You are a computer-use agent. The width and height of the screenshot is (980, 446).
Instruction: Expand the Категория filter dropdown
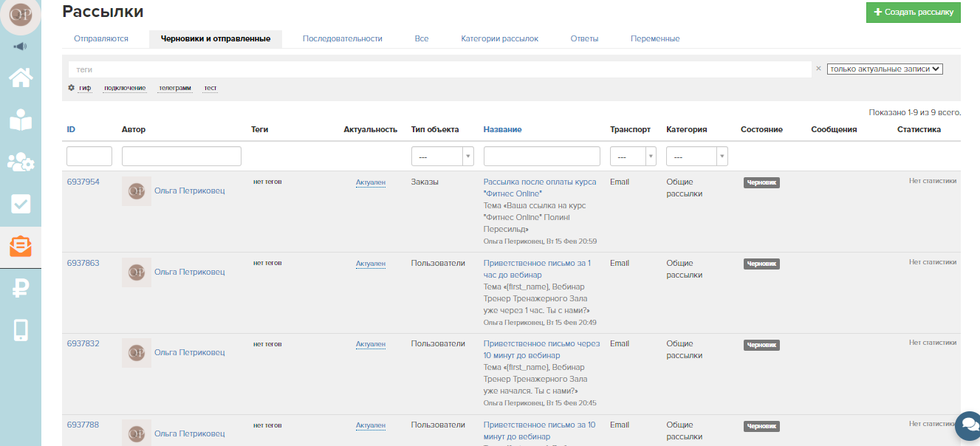tap(696, 157)
